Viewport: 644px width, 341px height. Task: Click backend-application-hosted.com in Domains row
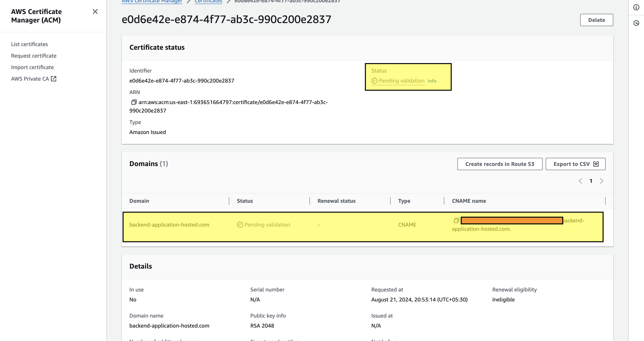[x=169, y=225]
